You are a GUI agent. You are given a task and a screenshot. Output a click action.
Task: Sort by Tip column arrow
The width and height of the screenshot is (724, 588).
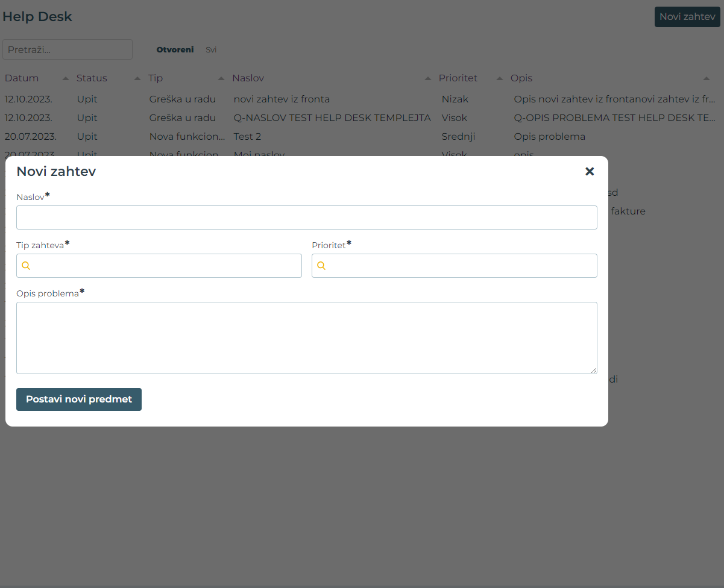(221, 78)
